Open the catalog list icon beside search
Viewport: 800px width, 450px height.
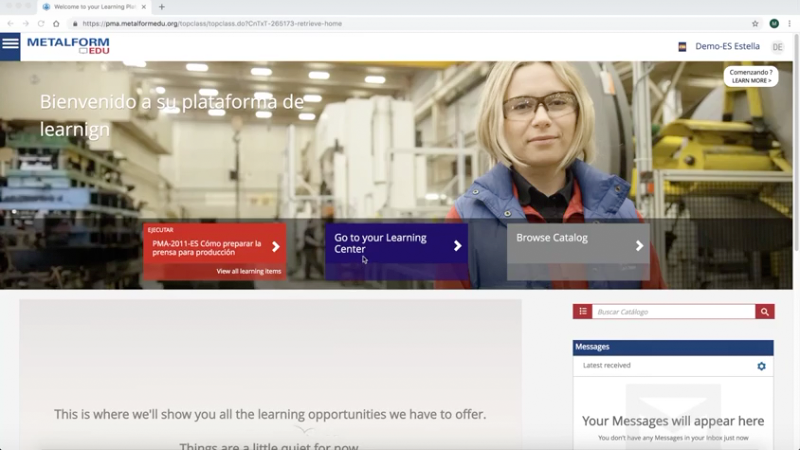[x=582, y=312]
